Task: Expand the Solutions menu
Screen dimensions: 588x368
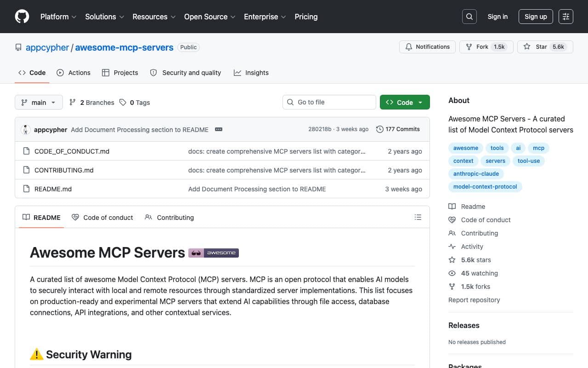Action: (105, 17)
